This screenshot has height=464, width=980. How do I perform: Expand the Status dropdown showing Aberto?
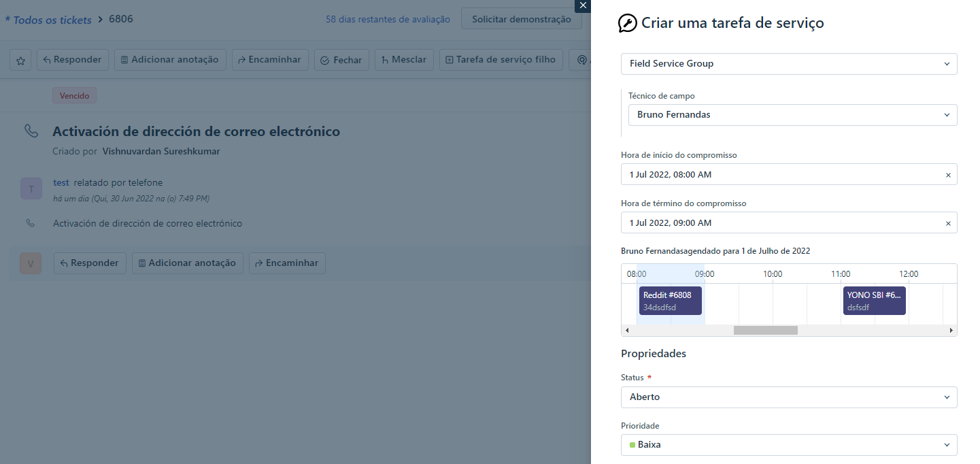[789, 397]
